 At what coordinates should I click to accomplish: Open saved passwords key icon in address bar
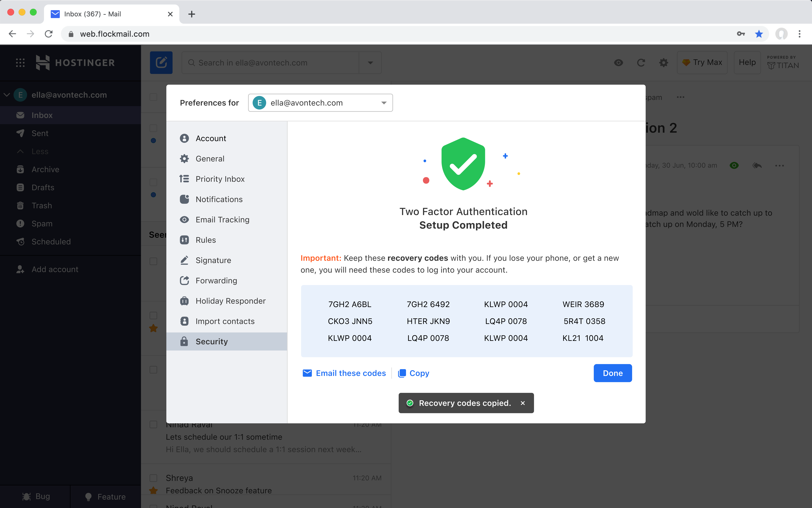(741, 34)
